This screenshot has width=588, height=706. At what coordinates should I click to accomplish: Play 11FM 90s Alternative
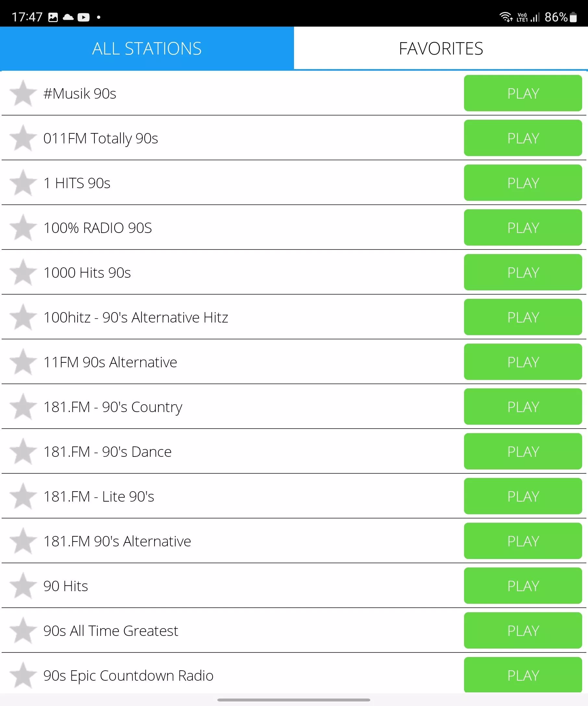(x=523, y=362)
